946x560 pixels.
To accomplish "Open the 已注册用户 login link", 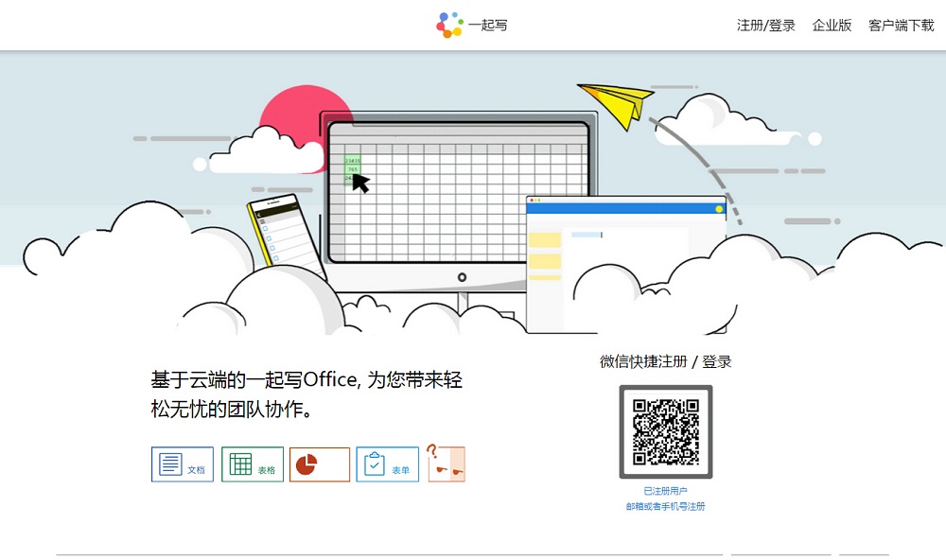I will pyautogui.click(x=665, y=491).
